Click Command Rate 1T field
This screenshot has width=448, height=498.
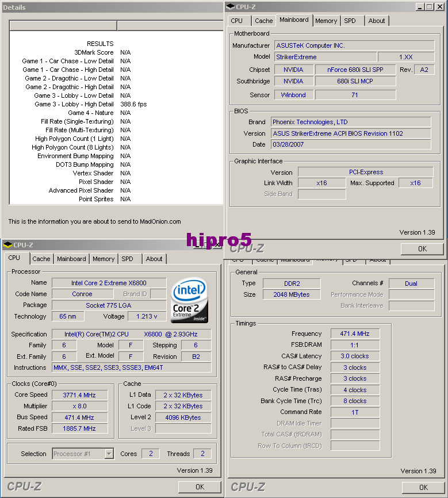(355, 412)
